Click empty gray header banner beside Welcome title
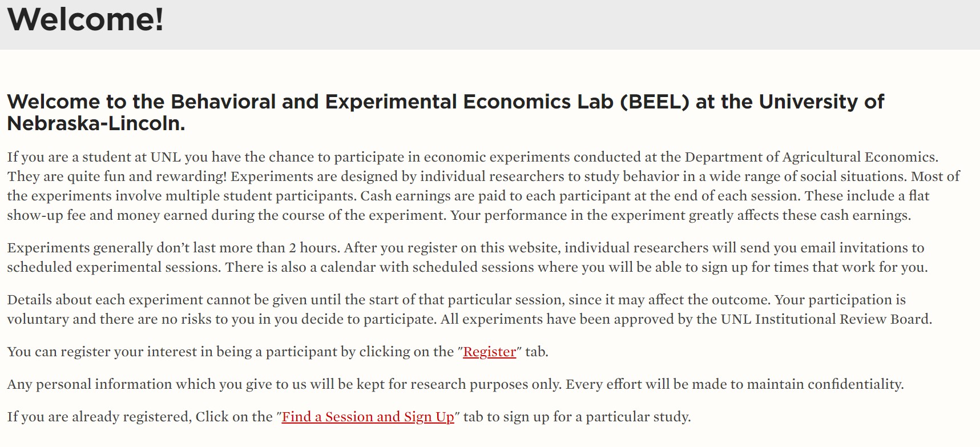The width and height of the screenshot is (980, 447). pos(571,23)
